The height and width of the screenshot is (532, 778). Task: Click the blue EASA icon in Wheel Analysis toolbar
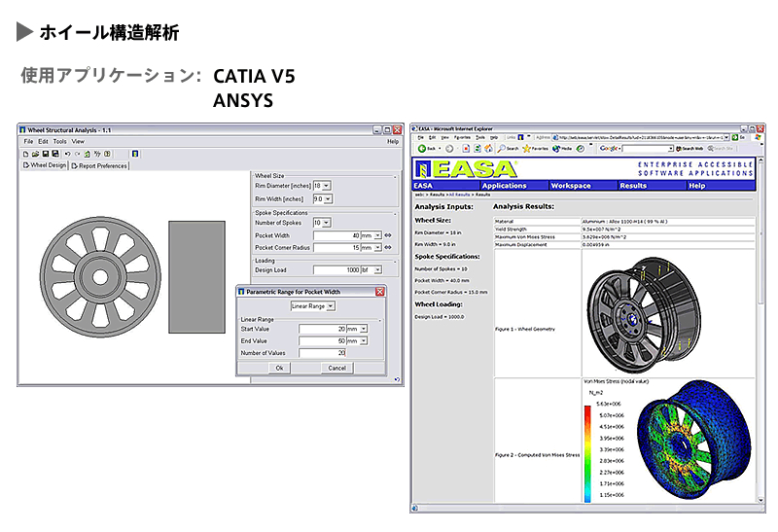pyautogui.click(x=135, y=154)
